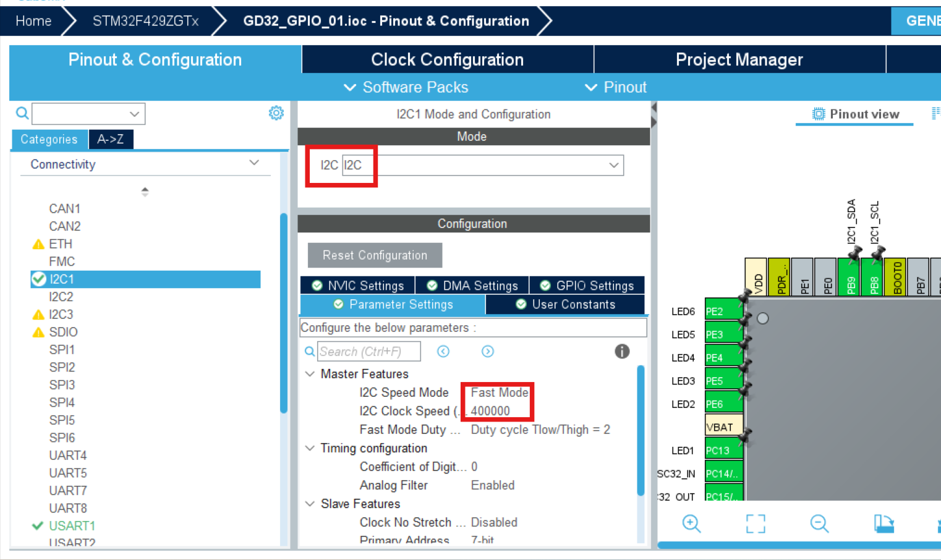Image resolution: width=941 pixels, height=560 pixels.
Task: Switch to the A->Z list tab
Action: [111, 139]
